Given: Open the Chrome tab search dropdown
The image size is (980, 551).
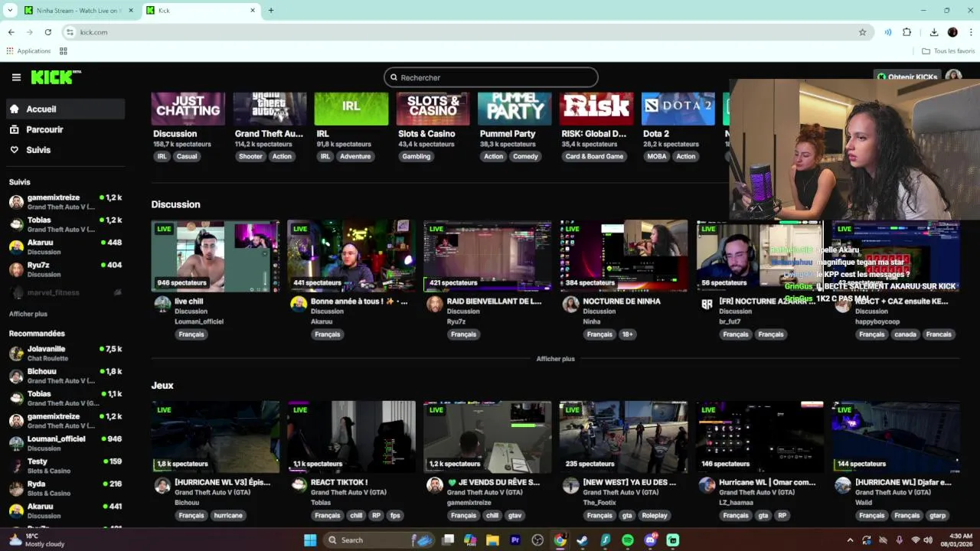Looking at the screenshot, I should pyautogui.click(x=10, y=10).
